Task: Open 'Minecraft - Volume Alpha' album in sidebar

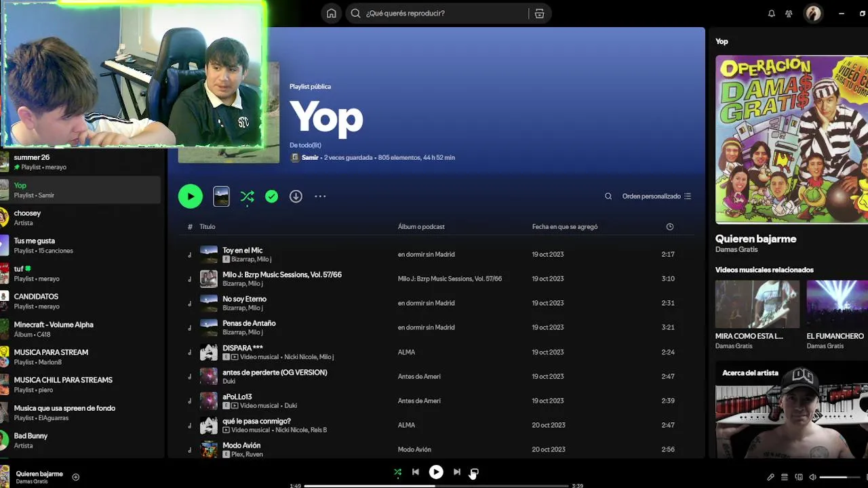Action: click(81, 329)
